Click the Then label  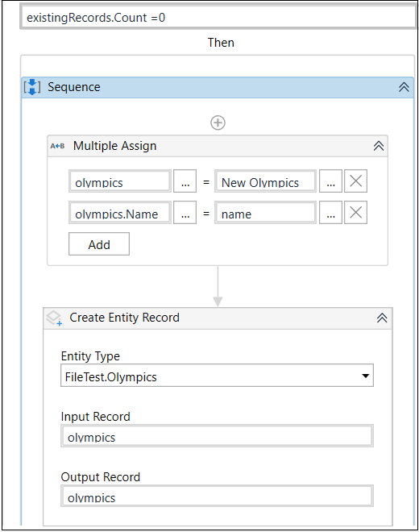pyautogui.click(x=221, y=43)
